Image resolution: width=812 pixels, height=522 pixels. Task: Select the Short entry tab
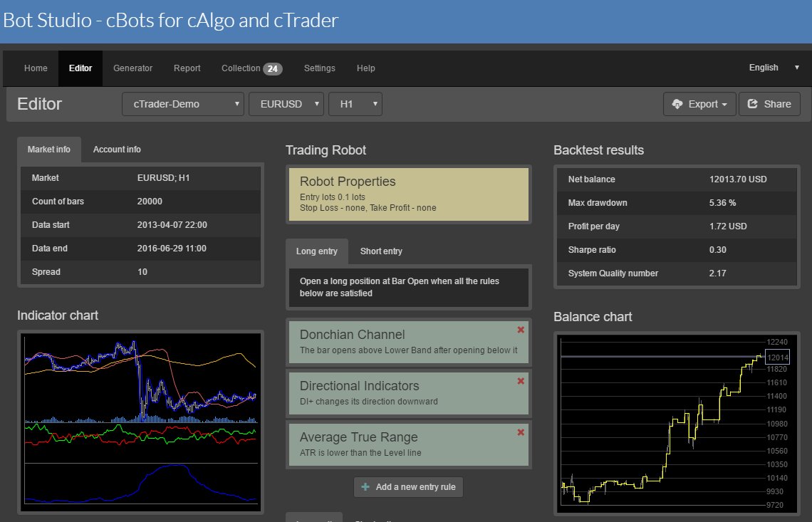tap(381, 251)
